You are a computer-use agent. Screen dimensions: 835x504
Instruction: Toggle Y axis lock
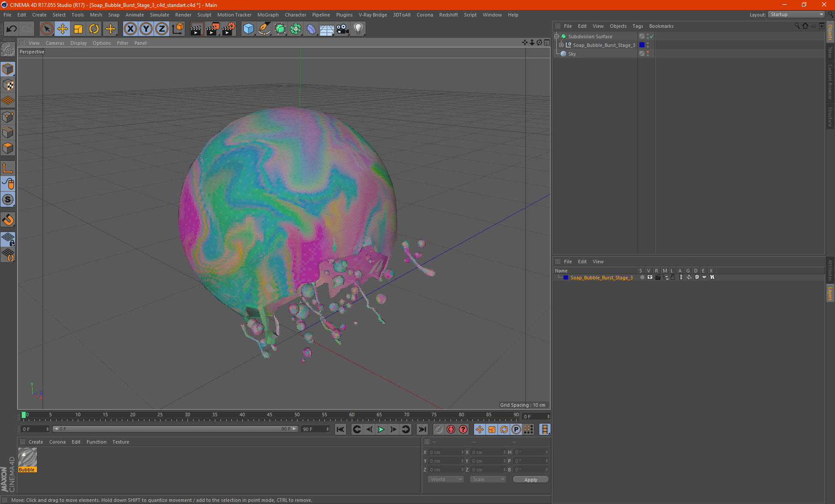point(146,29)
